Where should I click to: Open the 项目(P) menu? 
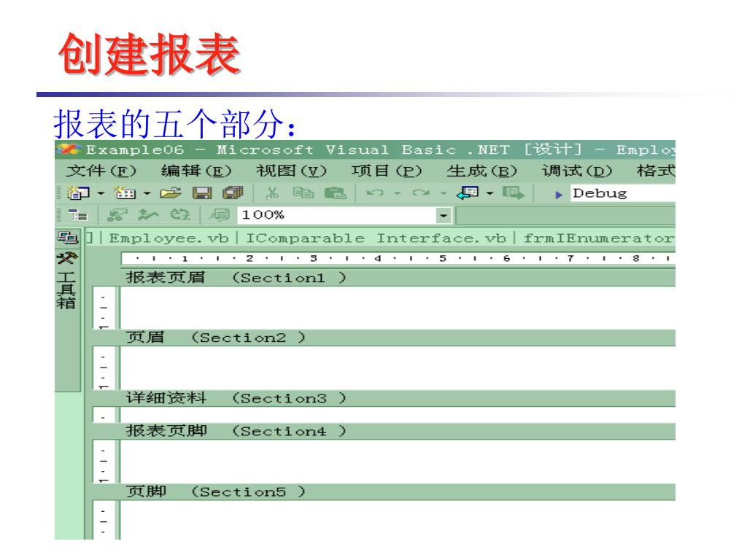coord(387,171)
